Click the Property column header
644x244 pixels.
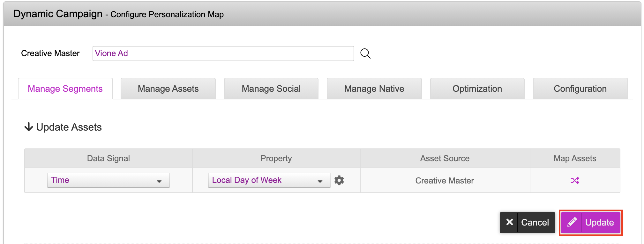point(276,158)
